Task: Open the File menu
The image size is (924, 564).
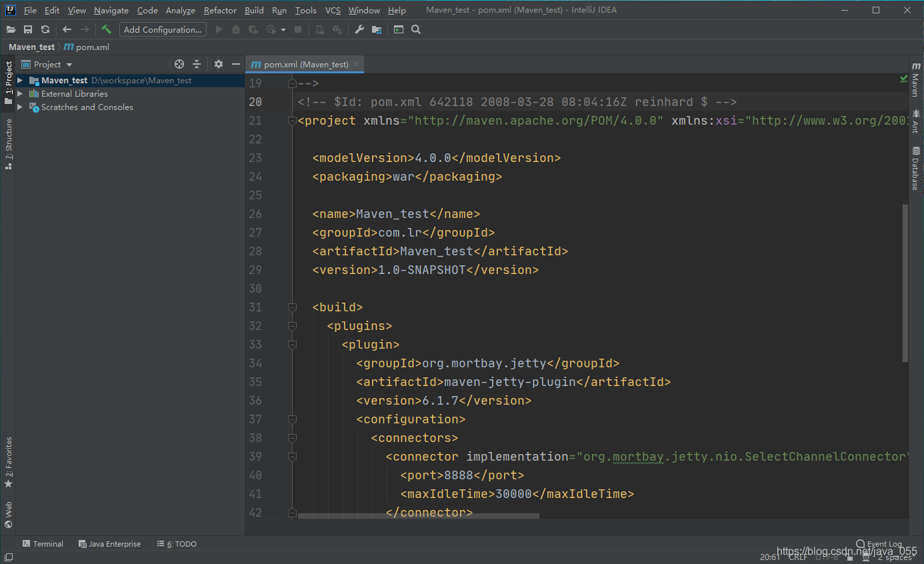Action: pyautogui.click(x=30, y=10)
